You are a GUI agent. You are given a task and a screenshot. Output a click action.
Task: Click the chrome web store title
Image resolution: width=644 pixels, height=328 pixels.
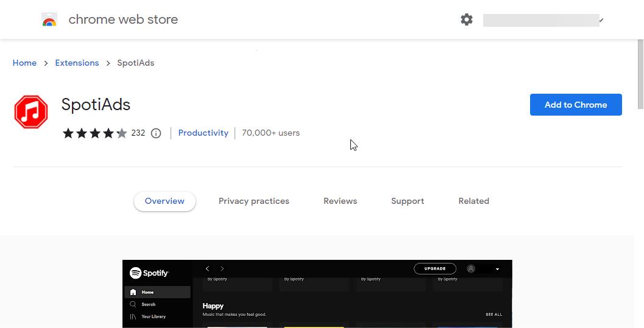click(123, 19)
